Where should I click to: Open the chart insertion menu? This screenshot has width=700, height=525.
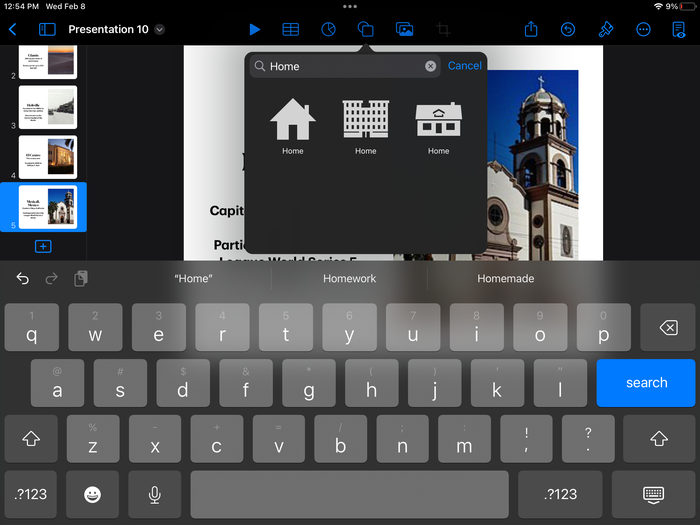click(328, 30)
